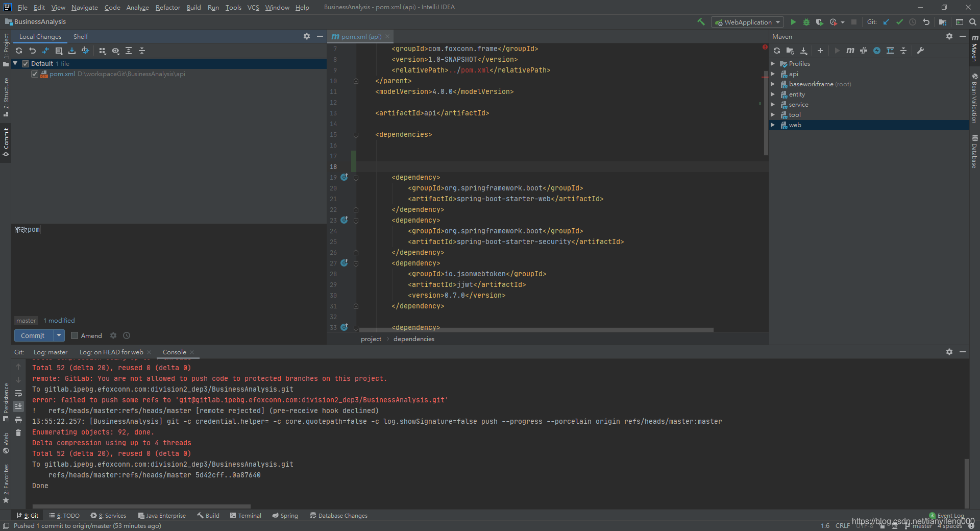This screenshot has height=531, width=980.
Task: Open the Commit button dropdown arrow
Action: 59,335
